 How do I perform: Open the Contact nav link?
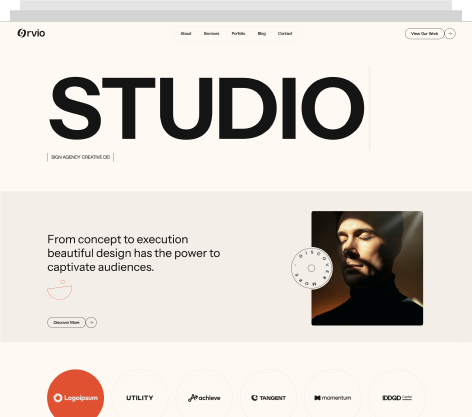click(x=285, y=34)
